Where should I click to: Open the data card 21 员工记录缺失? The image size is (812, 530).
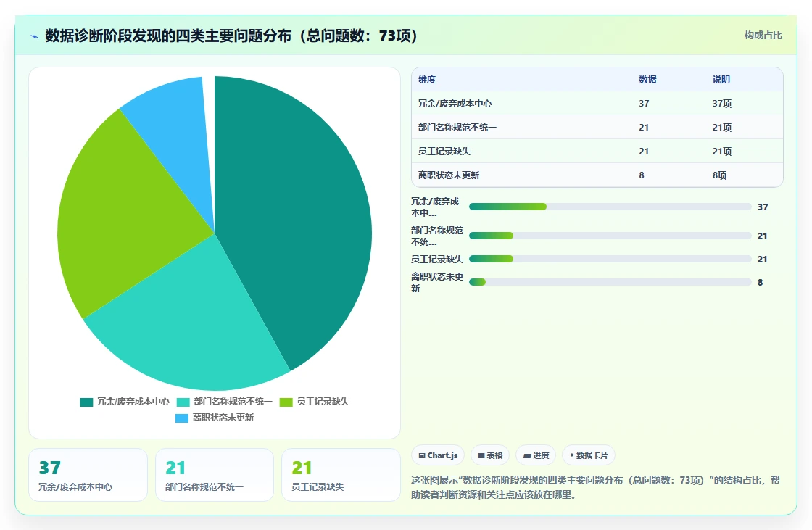coord(341,475)
